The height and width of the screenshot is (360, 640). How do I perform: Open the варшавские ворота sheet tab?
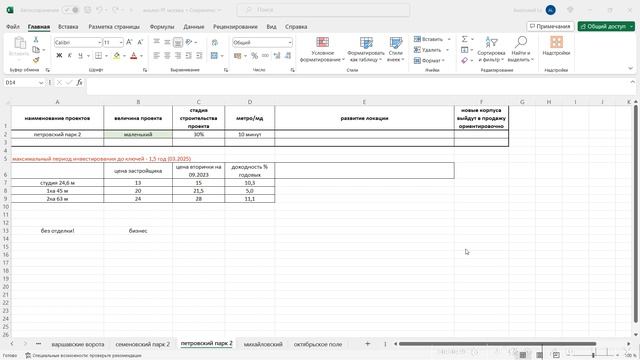(78, 344)
